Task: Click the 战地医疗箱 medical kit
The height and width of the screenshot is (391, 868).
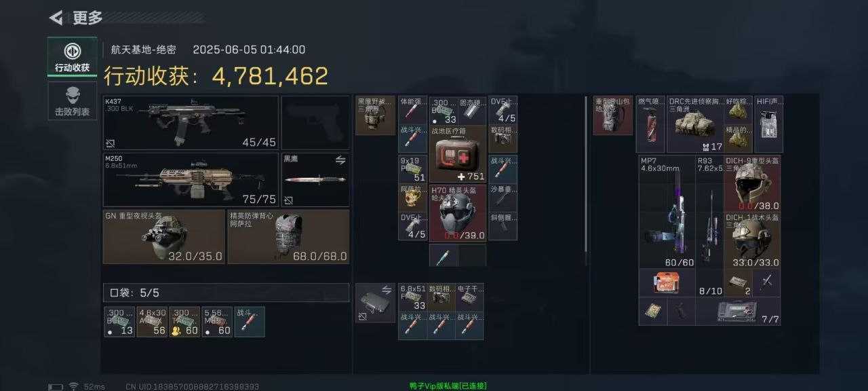Action: click(x=458, y=154)
